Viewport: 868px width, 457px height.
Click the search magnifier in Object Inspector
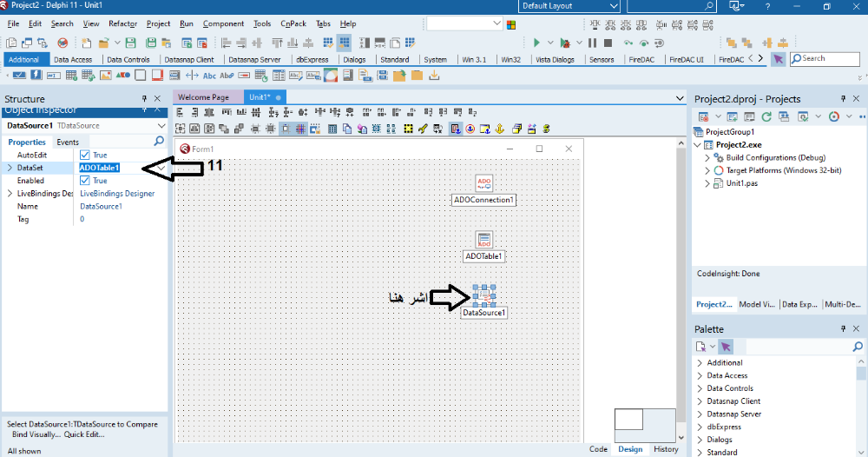158,142
